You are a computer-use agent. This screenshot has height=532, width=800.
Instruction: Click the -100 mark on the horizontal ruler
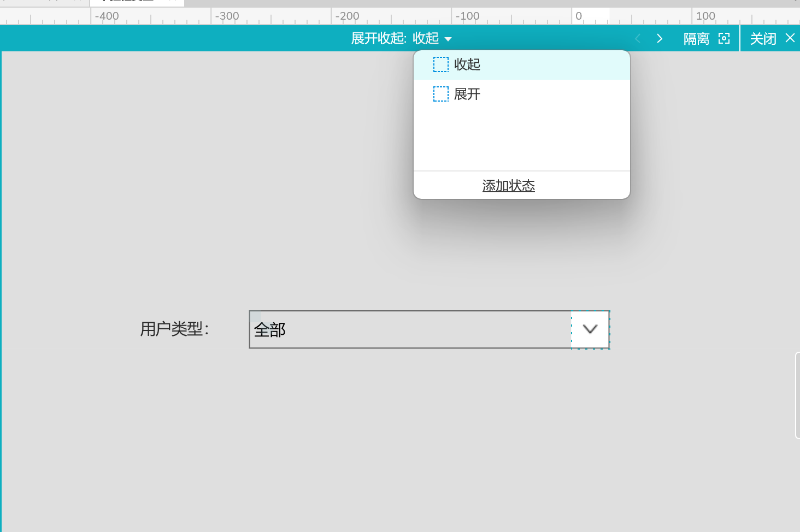(x=467, y=16)
